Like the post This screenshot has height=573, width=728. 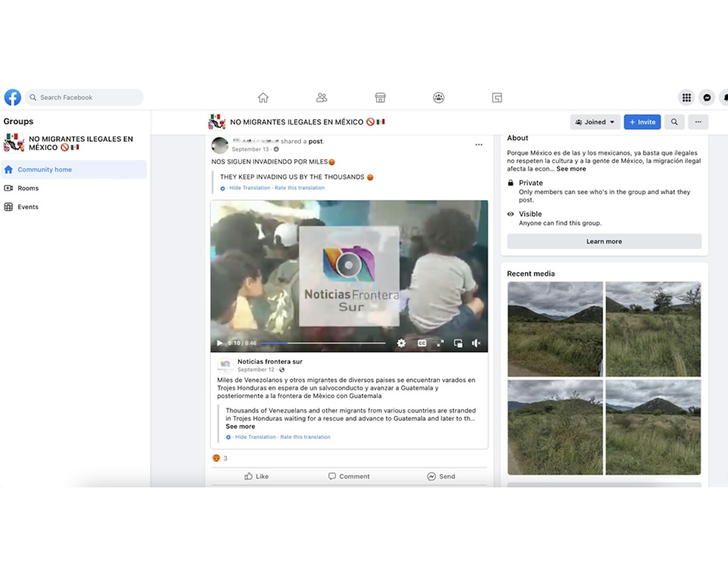point(257,476)
